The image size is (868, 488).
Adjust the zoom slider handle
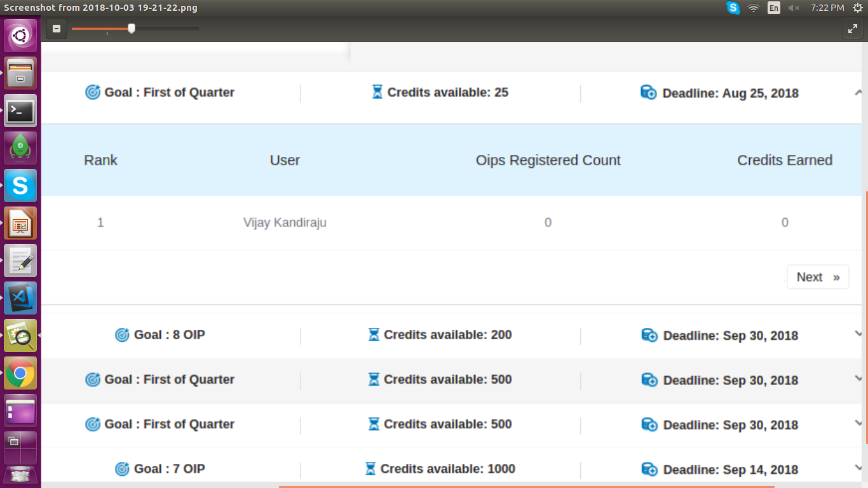pos(132,28)
